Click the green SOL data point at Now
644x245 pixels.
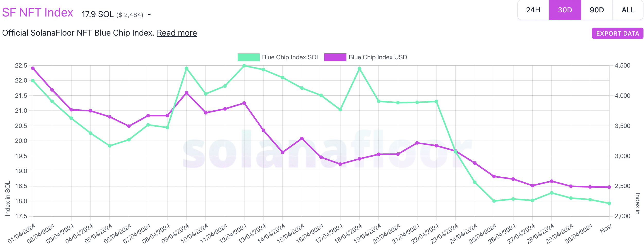click(609, 203)
